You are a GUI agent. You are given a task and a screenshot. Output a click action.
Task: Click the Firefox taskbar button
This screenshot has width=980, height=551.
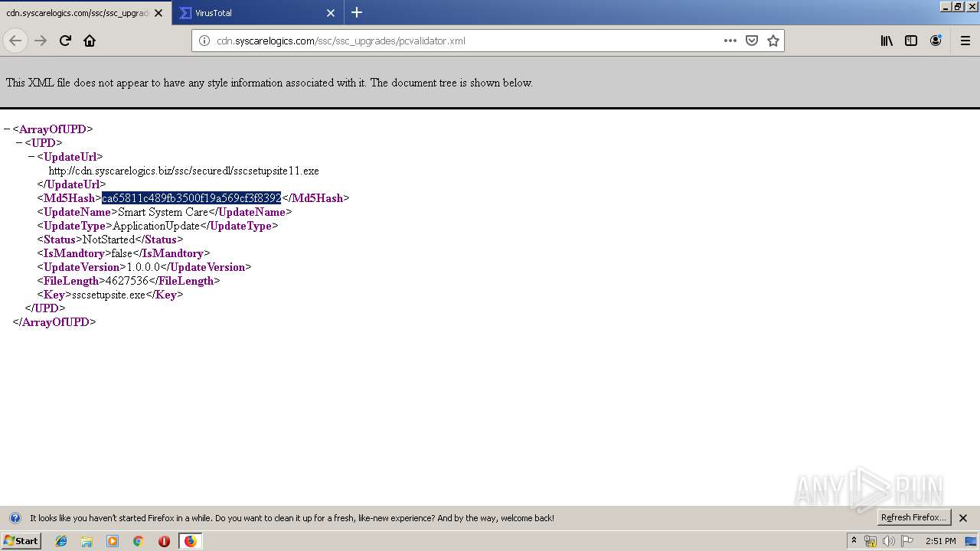[190, 541]
